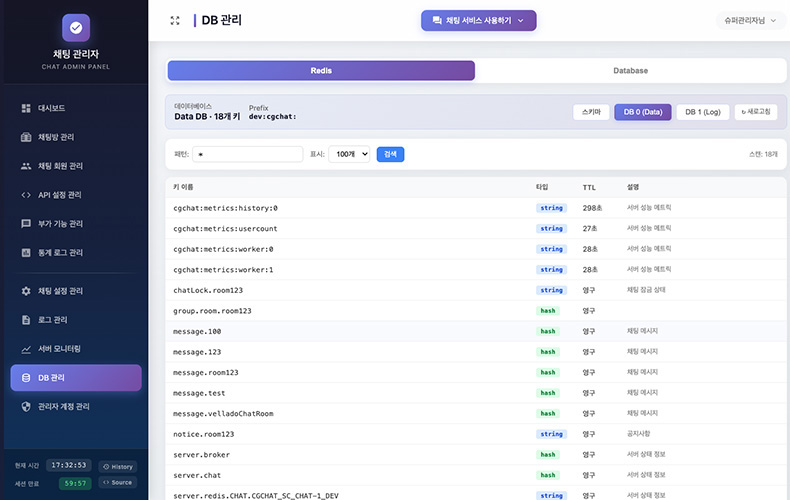This screenshot has height=500, width=790.
Task: Click chat bubble icon in 채팅 서비스 button
Action: 437,21
